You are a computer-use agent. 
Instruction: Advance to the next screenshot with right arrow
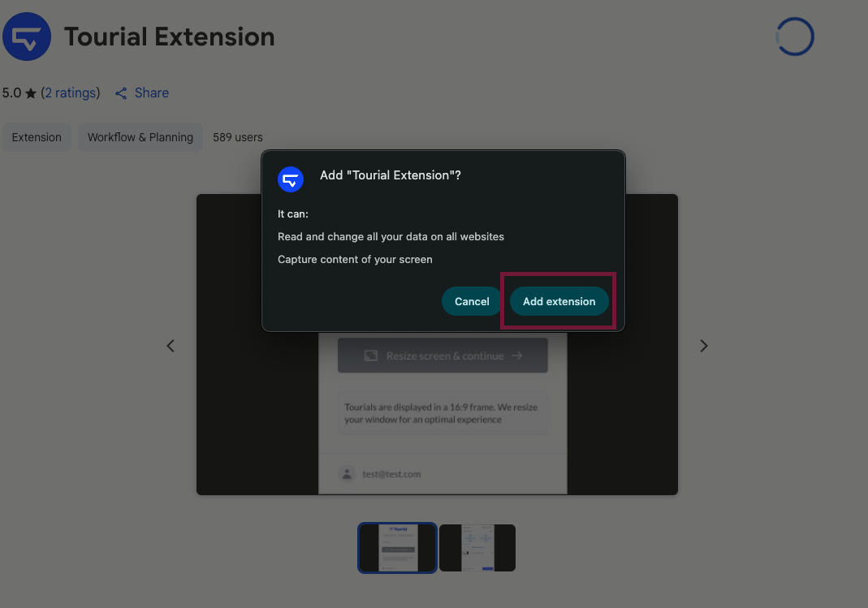[x=703, y=346]
